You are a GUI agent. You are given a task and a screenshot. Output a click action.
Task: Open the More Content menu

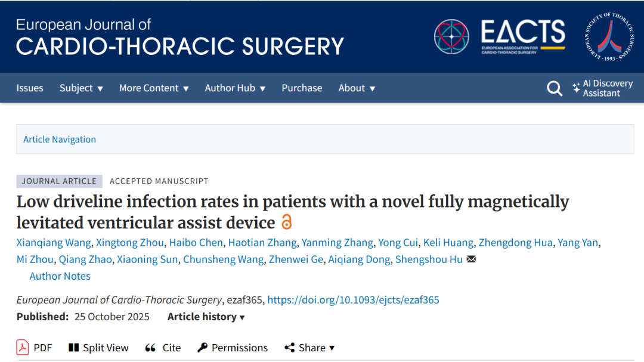[154, 88]
